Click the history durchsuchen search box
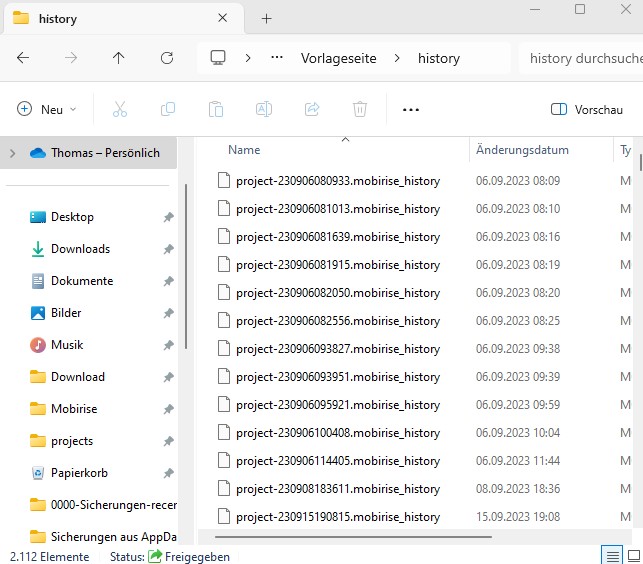 [x=580, y=58]
